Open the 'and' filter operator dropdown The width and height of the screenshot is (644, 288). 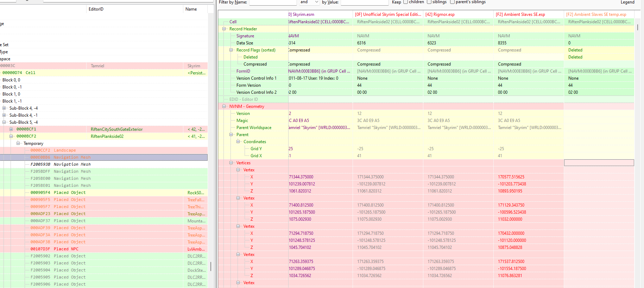(x=309, y=2)
